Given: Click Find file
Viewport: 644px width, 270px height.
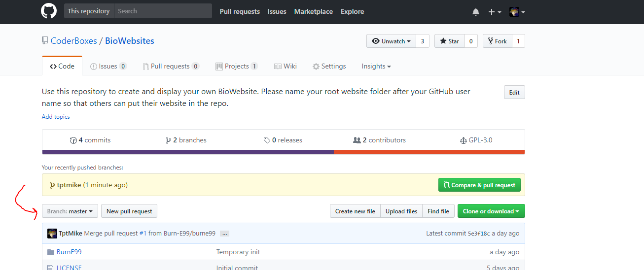Looking at the screenshot, I should [438, 211].
